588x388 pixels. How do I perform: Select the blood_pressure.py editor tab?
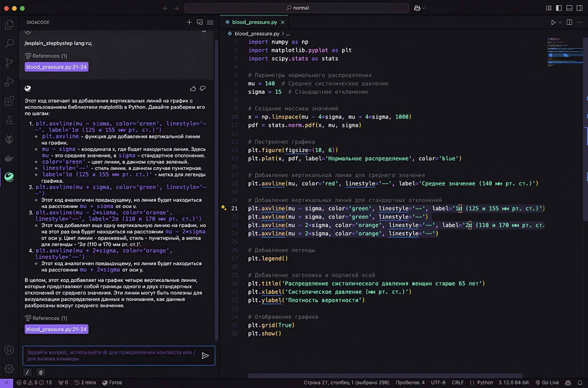click(254, 22)
